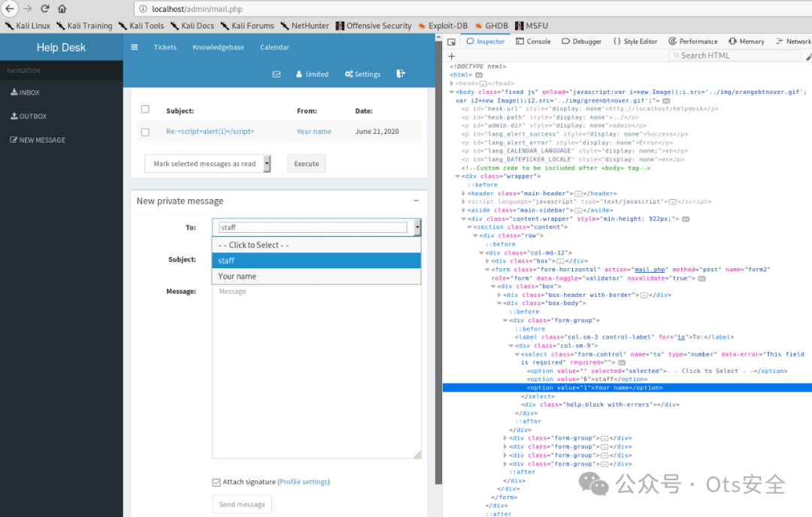Click the Send message button
Screen dimensions: 812x517
pyautogui.click(x=242, y=504)
